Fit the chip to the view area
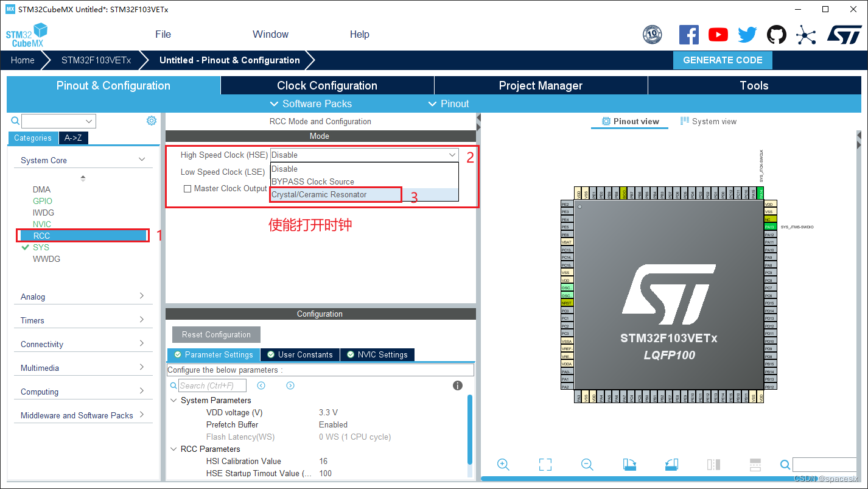Screen dimensions: 868x489 (x=545, y=465)
